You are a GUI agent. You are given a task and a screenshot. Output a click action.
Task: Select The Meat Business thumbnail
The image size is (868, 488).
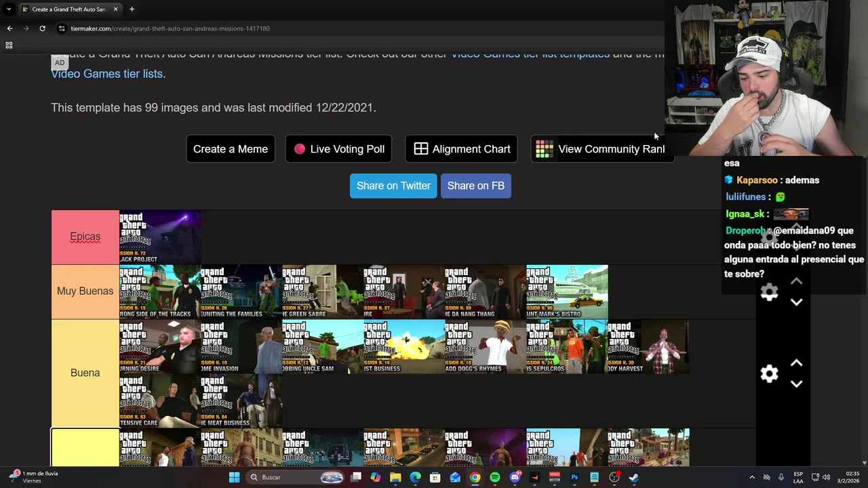(x=241, y=401)
